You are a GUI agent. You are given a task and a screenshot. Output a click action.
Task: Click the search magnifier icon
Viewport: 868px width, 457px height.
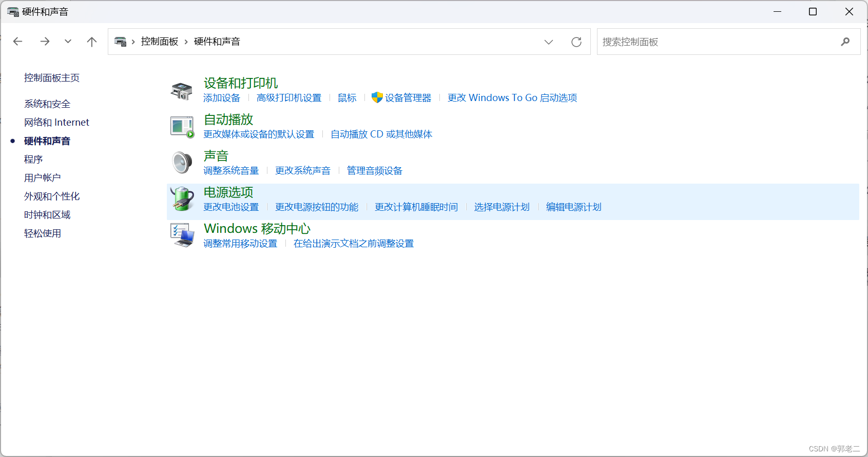[x=845, y=42]
